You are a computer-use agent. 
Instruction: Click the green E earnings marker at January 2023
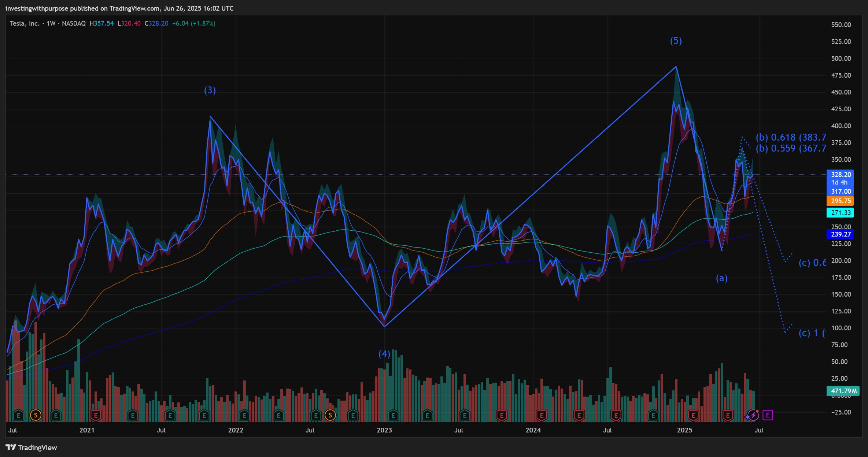(393, 415)
